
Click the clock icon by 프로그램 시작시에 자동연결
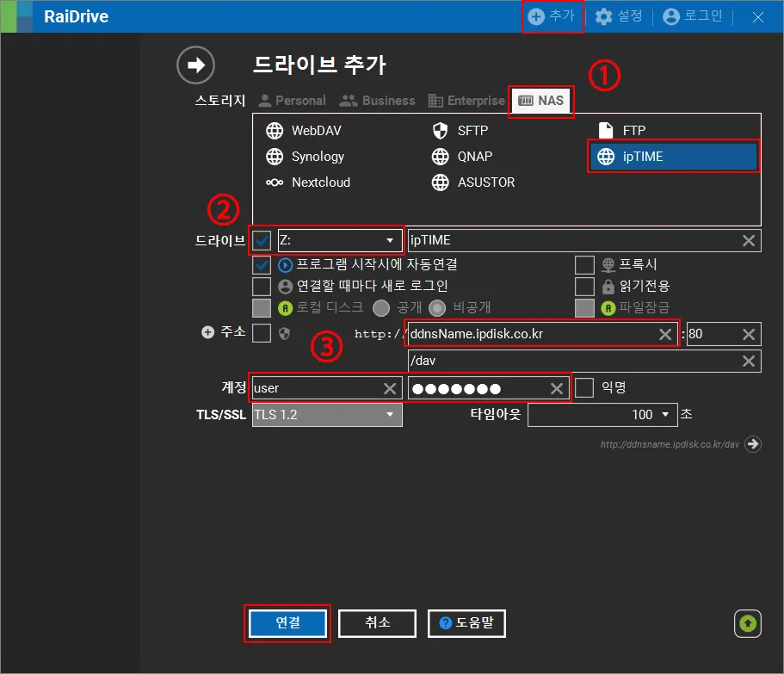coord(285,265)
